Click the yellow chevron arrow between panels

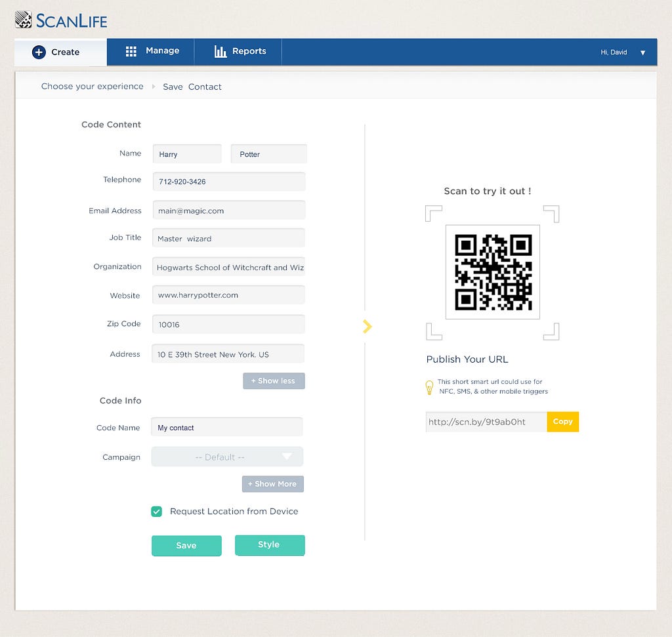(367, 327)
